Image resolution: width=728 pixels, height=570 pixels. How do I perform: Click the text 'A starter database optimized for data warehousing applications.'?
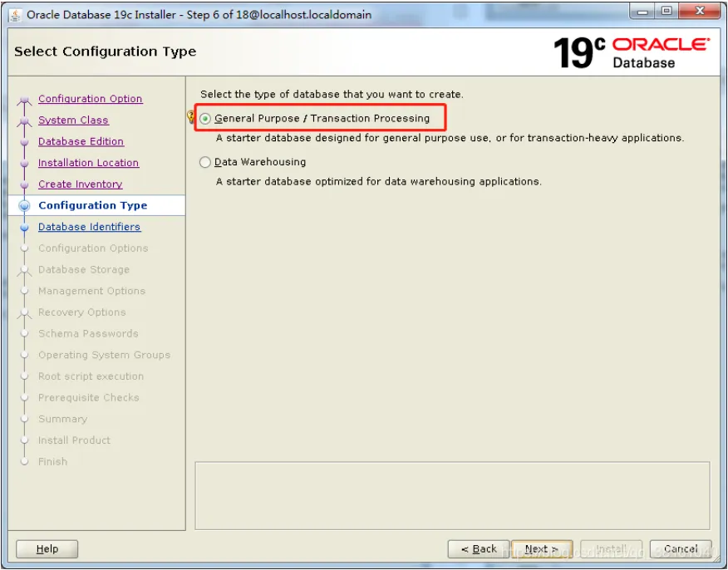click(x=379, y=181)
